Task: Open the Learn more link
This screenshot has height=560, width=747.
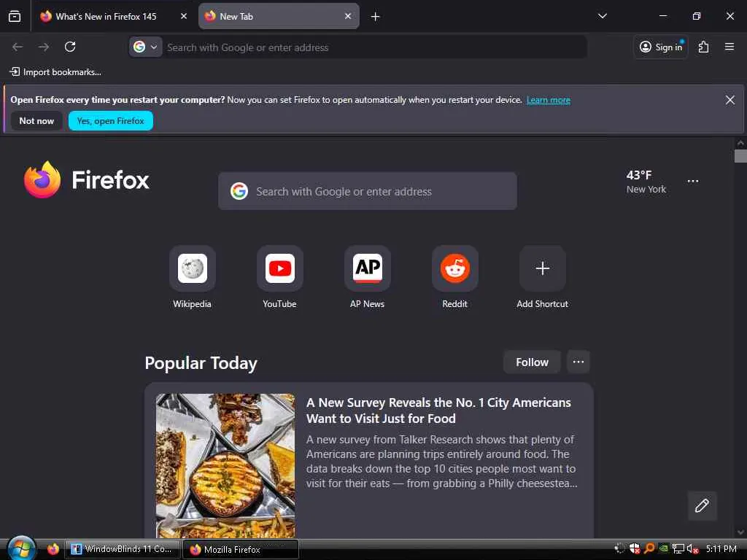Action: coord(549,100)
